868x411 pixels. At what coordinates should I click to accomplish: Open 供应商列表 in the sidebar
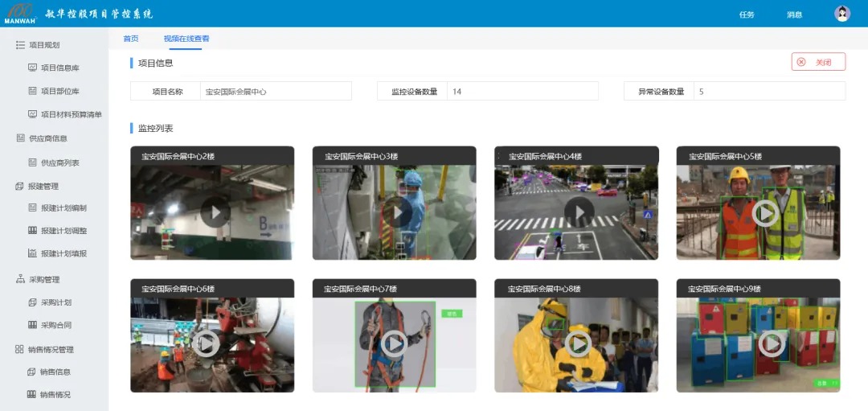tap(59, 163)
